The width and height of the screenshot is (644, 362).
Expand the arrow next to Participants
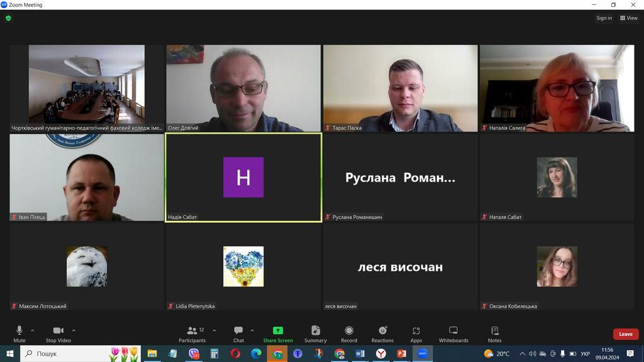tap(214, 330)
